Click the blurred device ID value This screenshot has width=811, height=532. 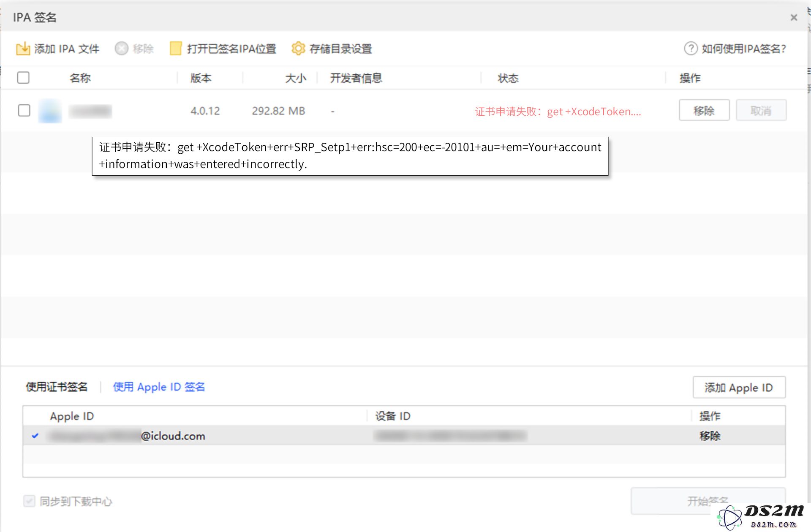(450, 436)
